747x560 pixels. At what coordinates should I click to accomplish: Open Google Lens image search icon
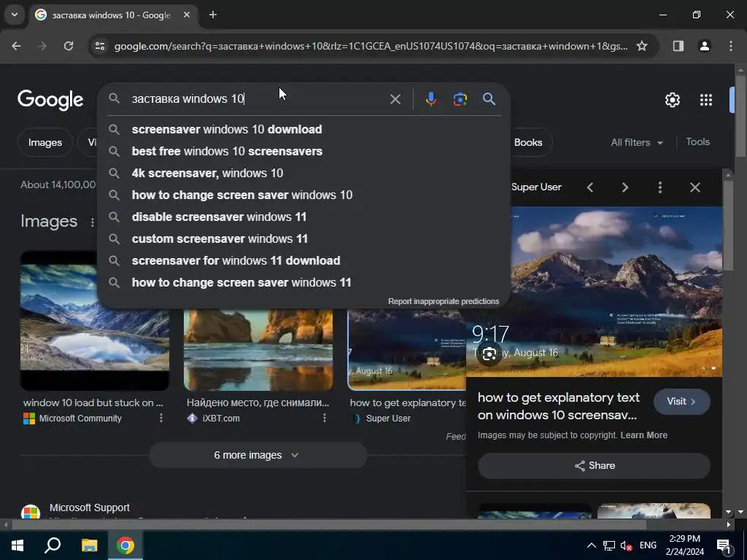(x=460, y=99)
